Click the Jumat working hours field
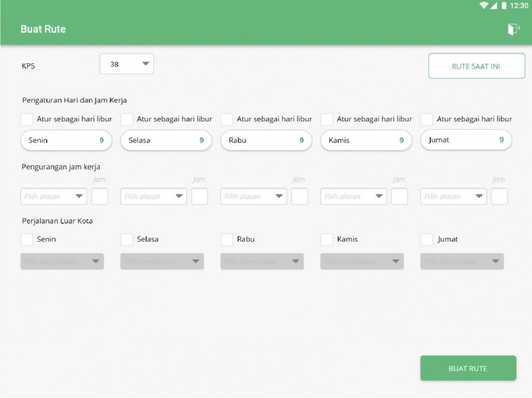The height and width of the screenshot is (398, 532). [465, 140]
